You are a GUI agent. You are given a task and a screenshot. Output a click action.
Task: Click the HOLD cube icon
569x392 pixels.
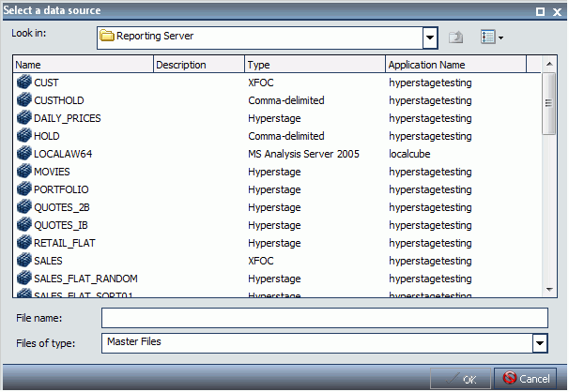tap(24, 135)
